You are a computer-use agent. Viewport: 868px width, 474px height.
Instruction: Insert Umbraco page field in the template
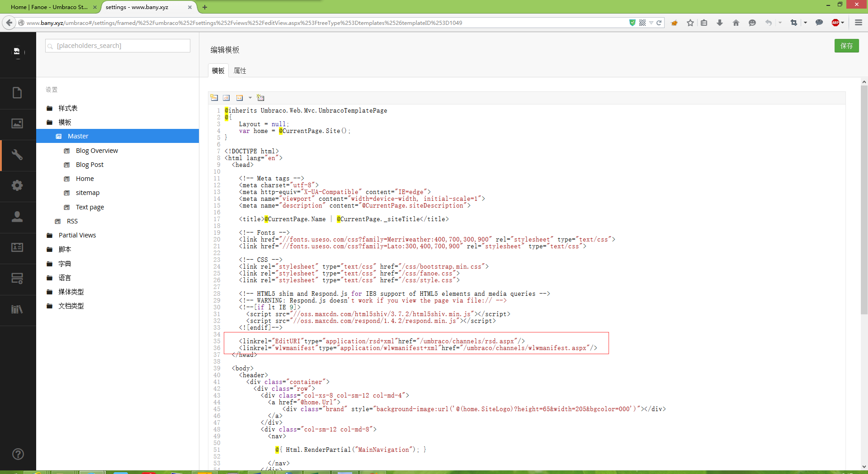coord(214,98)
